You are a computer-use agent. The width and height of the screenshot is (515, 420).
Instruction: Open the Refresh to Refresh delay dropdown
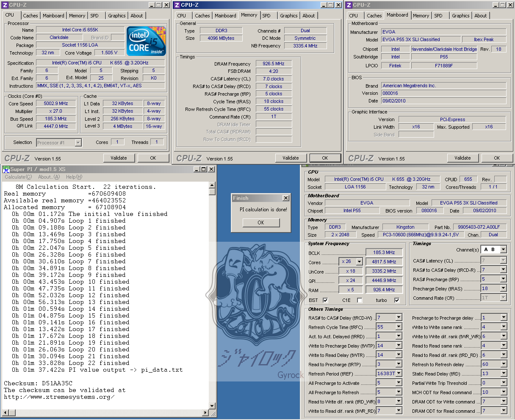click(503, 364)
